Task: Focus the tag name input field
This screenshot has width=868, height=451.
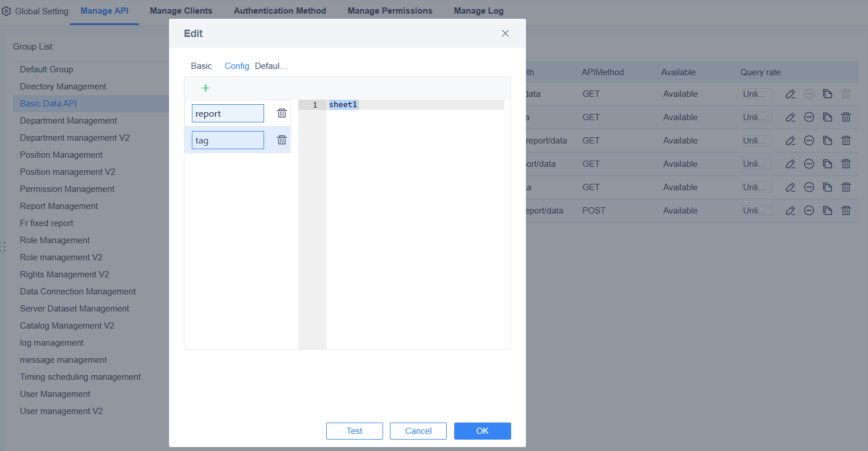Action: (x=228, y=140)
